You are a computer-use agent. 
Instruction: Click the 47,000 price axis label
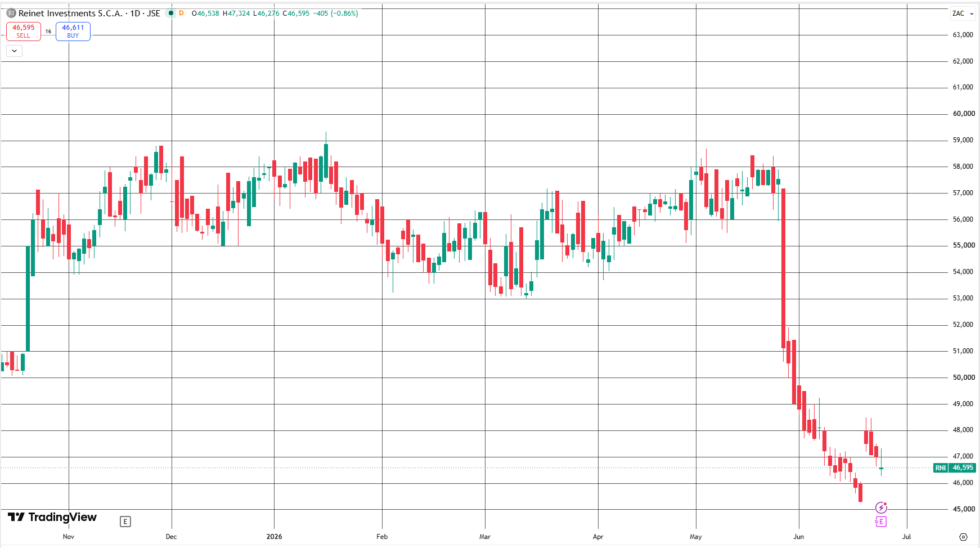pyautogui.click(x=963, y=456)
